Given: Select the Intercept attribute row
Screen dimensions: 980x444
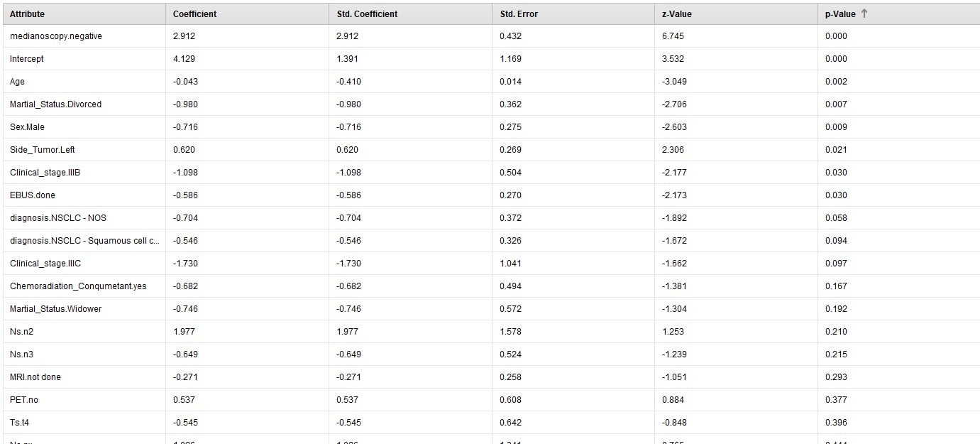Looking at the screenshot, I should coord(491,59).
